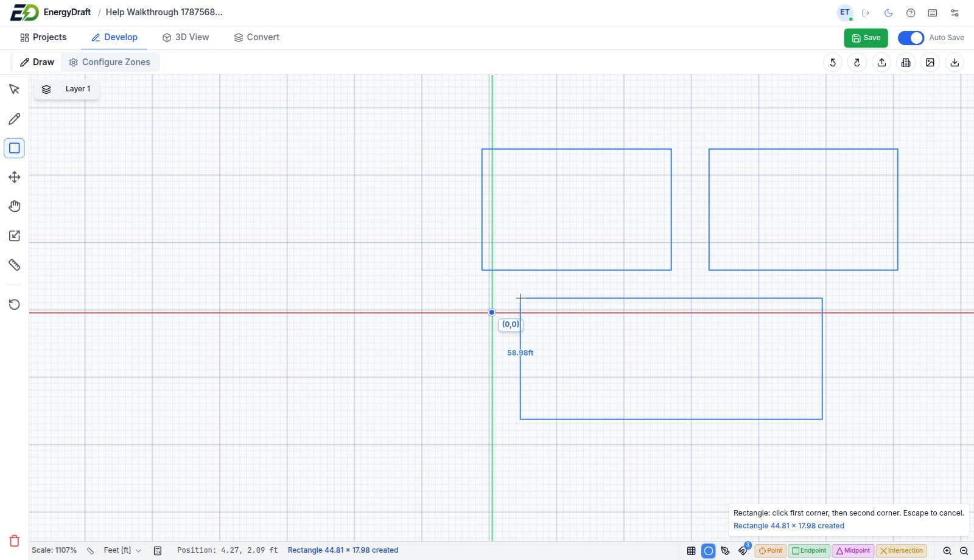Click the EnergyDraft logo link

point(51,12)
